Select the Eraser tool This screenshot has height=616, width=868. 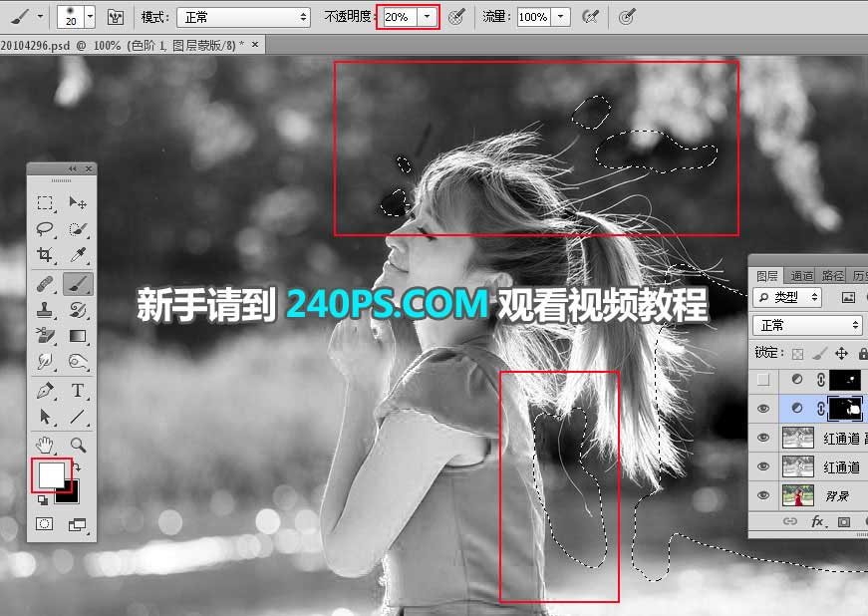(x=46, y=335)
